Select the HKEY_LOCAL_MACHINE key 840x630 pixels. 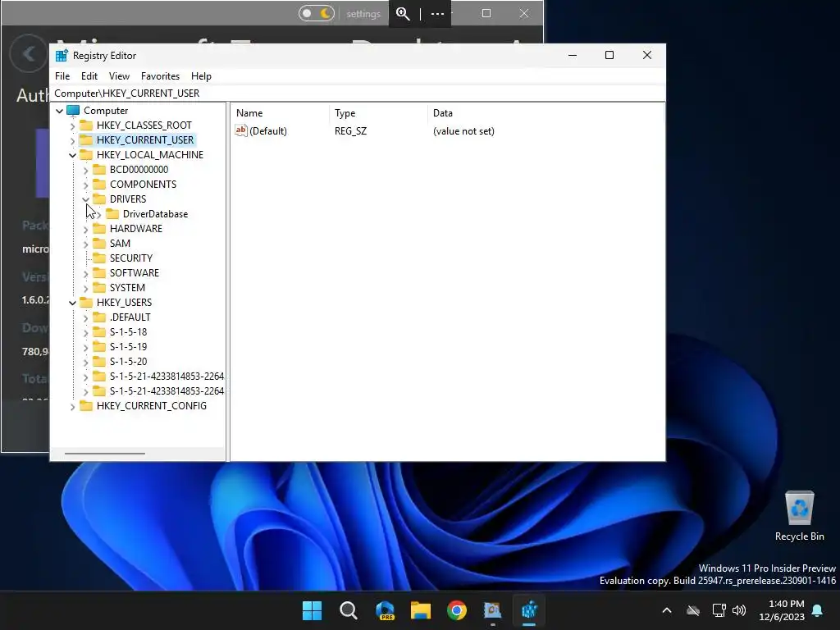tap(150, 155)
